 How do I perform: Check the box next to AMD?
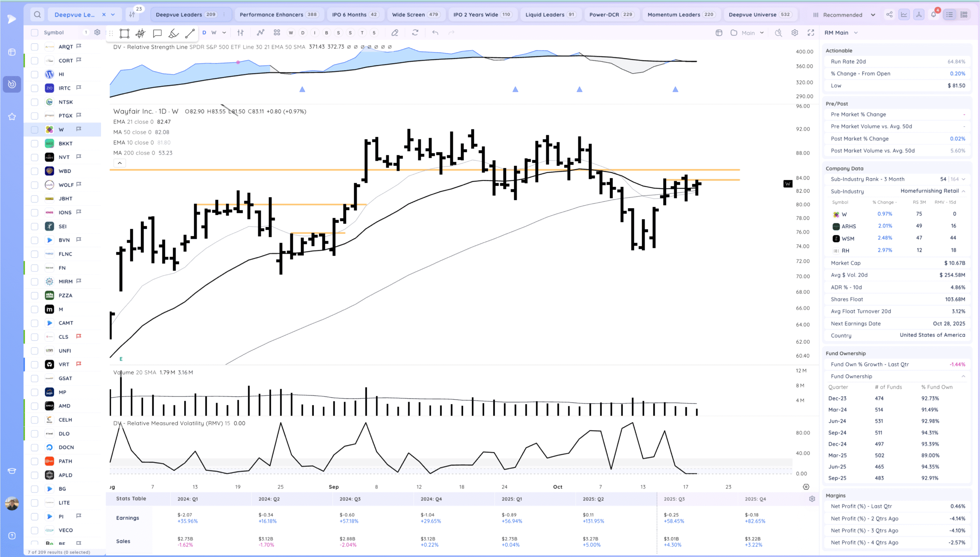34,406
